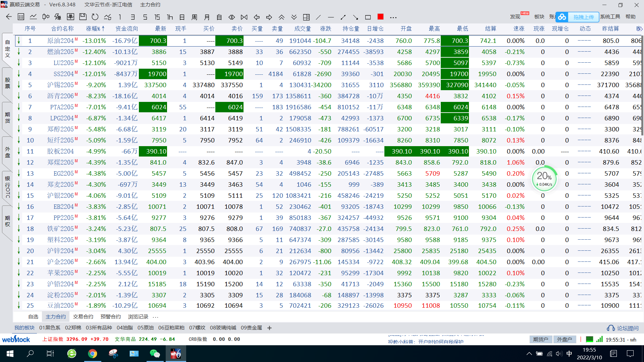Click the 拖拽上传 cloud upload button
This screenshot has width=644, height=362.
pos(577,17)
